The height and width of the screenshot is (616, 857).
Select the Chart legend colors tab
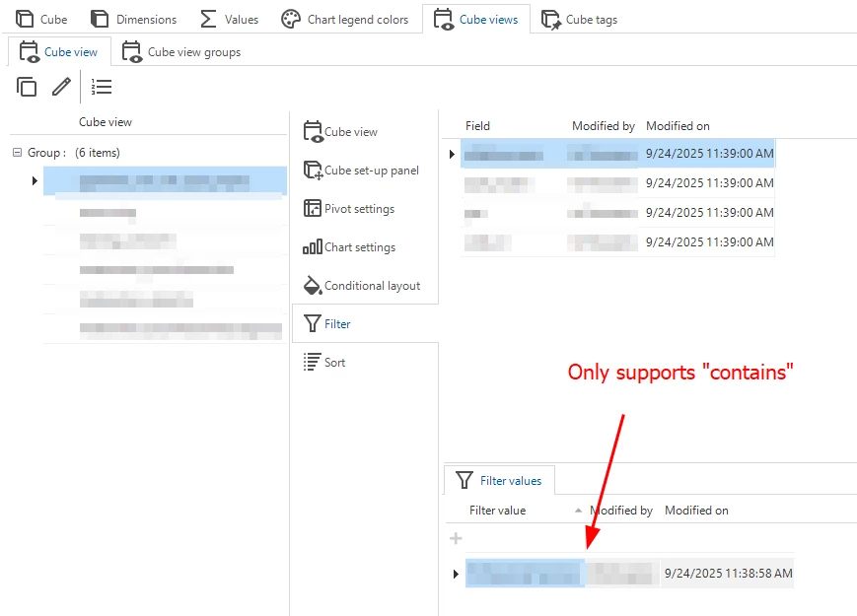click(x=344, y=19)
